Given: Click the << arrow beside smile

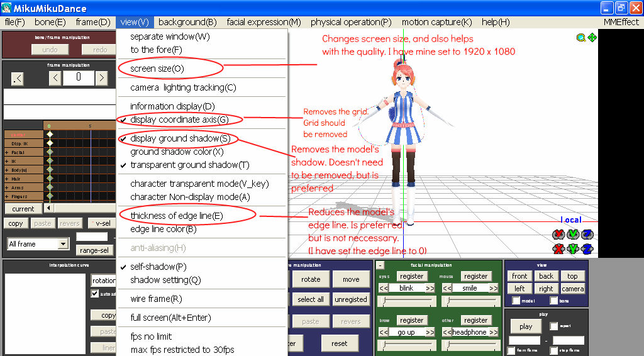Looking at the screenshot, I should (x=447, y=288).
